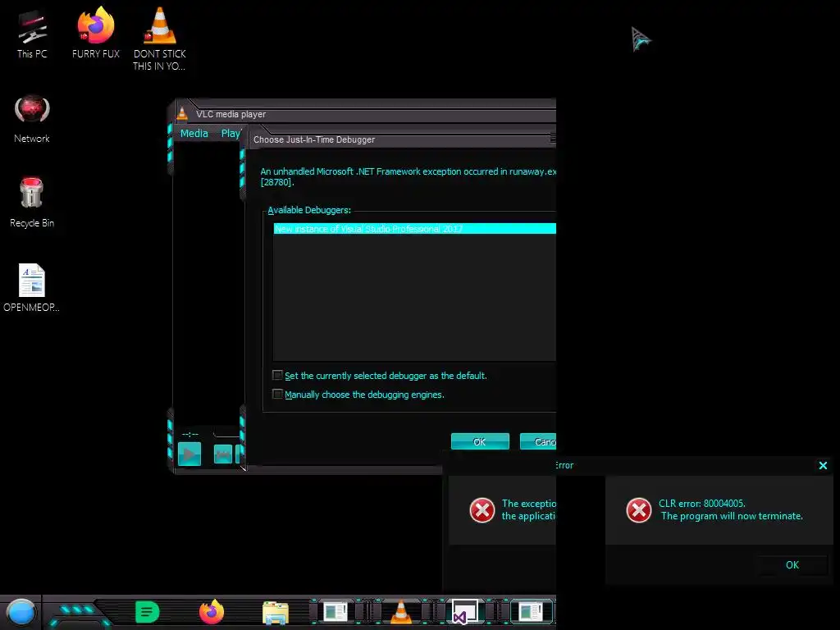Open Firefox from the taskbar
Screen dimensions: 840x630
tap(212, 612)
